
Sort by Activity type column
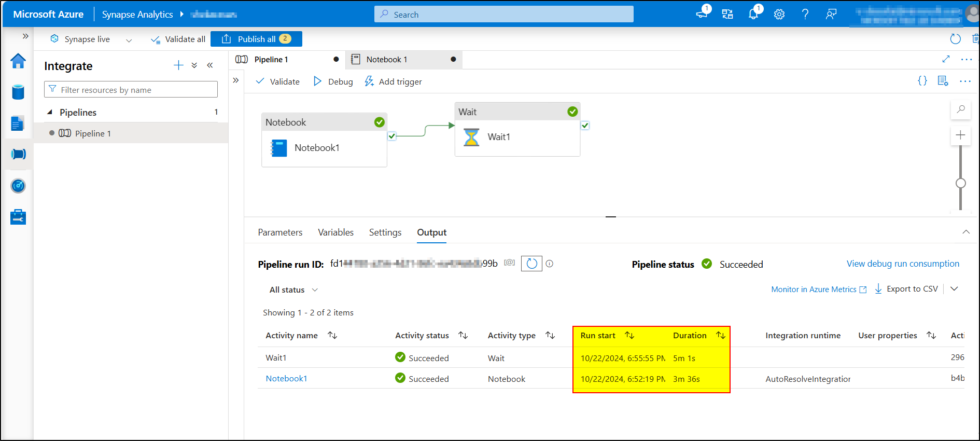pos(550,336)
